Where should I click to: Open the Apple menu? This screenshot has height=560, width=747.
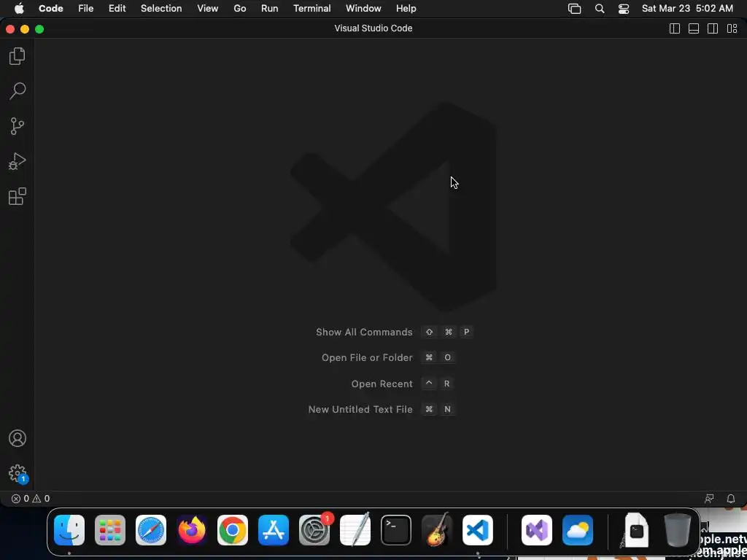(19, 8)
